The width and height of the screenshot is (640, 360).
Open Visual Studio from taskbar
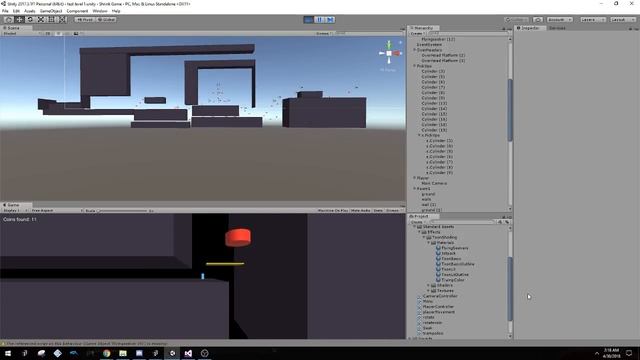pos(188,353)
